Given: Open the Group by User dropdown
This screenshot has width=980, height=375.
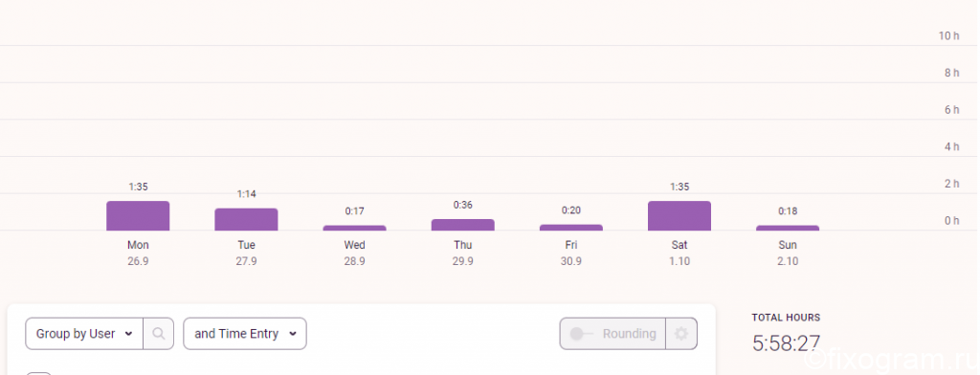Looking at the screenshot, I should coord(84,334).
